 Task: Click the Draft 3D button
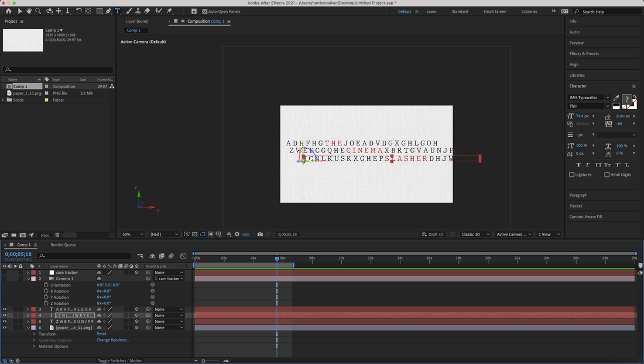(433, 234)
